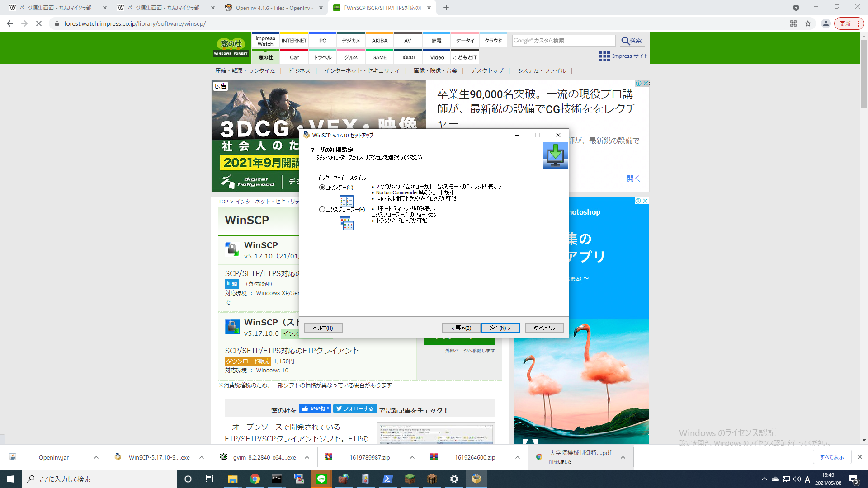This screenshot has width=868, height=488.
Task: Open the Desktop (デスクトップ) category link
Action: click(487, 71)
